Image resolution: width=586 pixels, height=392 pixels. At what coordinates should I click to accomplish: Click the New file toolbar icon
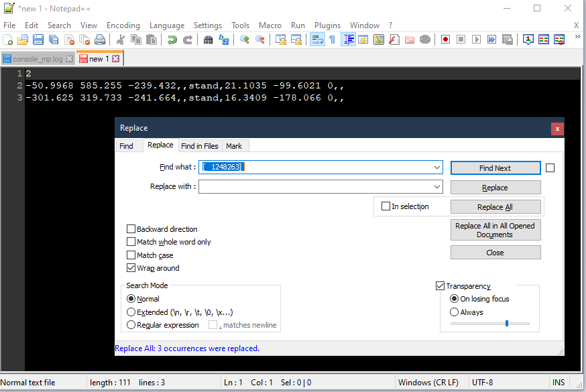pyautogui.click(x=8, y=40)
